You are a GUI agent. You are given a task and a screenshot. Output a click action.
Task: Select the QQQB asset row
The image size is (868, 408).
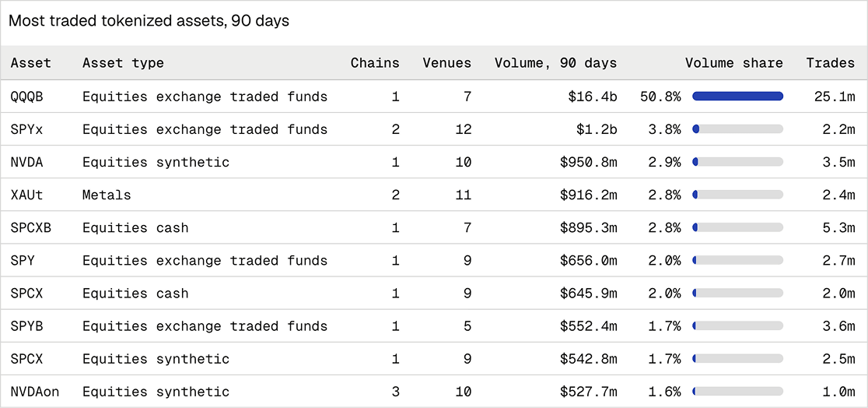(x=434, y=97)
